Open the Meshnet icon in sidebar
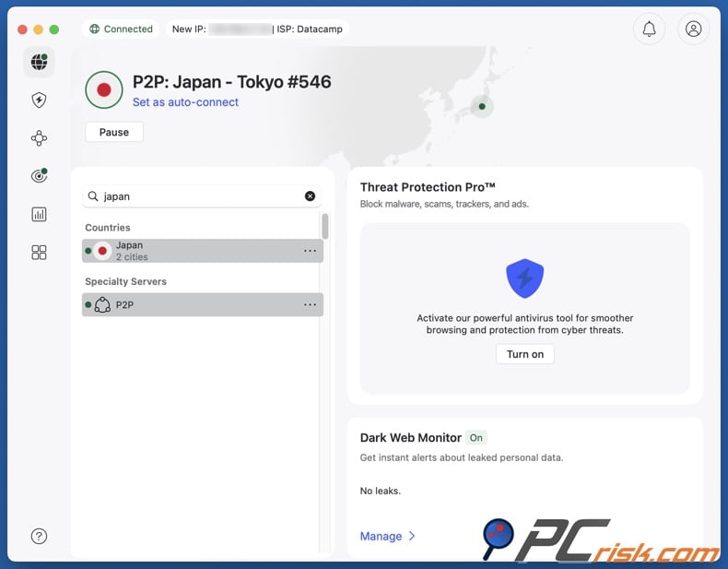Viewport: 728px width, 569px height. [x=39, y=138]
